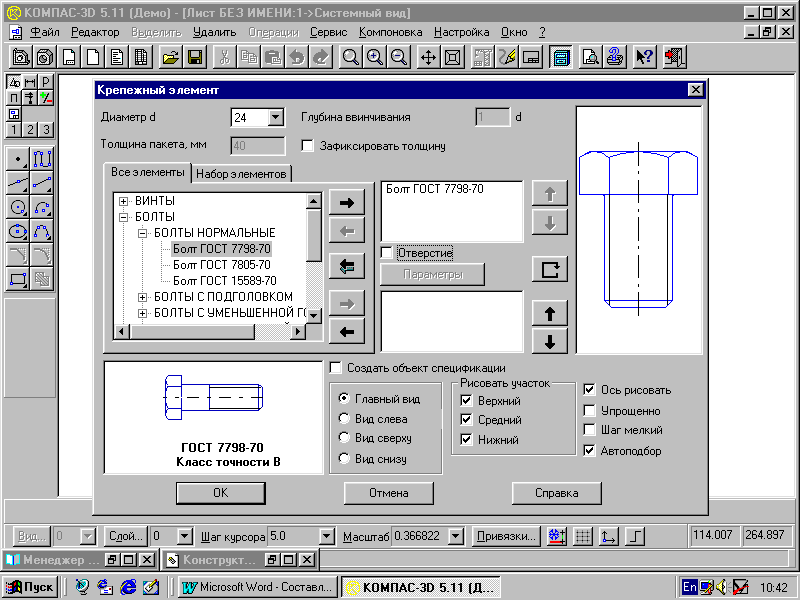
Task: Select the arc drawing tool
Action: click(42, 207)
